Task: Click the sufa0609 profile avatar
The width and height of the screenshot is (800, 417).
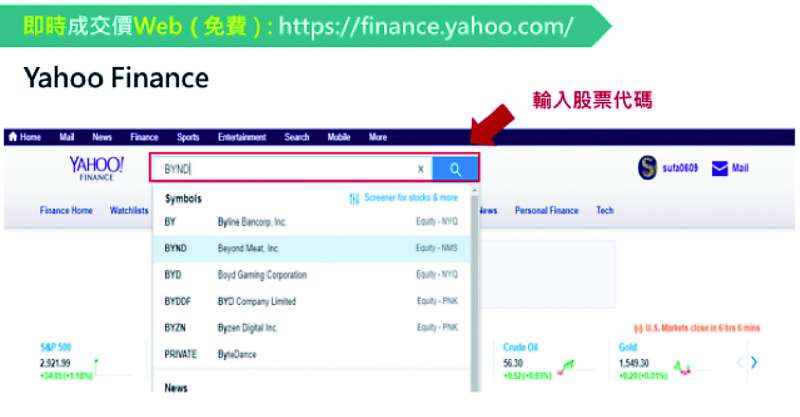Action: click(x=647, y=168)
